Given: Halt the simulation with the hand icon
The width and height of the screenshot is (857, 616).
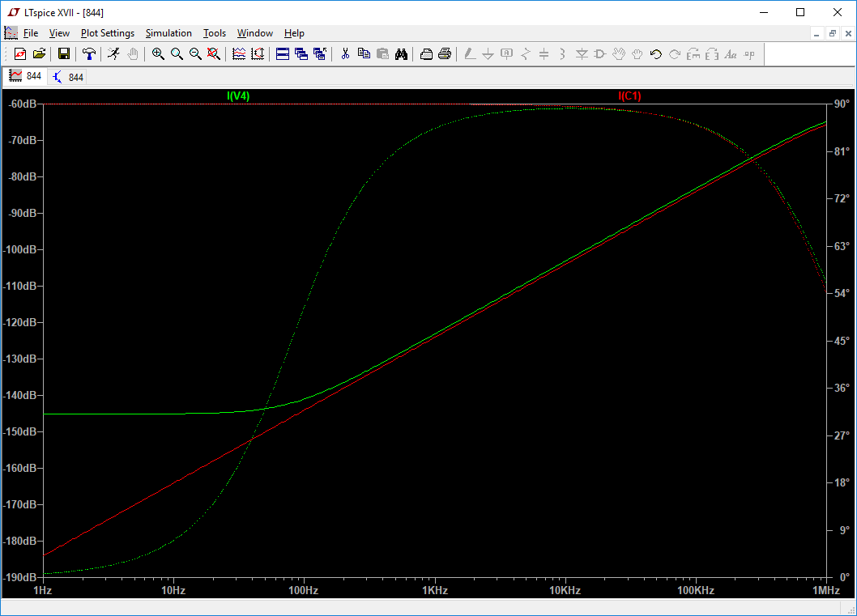Looking at the screenshot, I should point(132,54).
